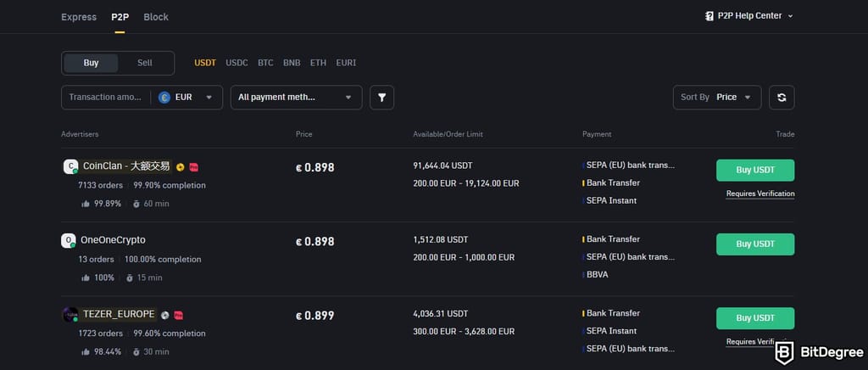Image resolution: width=868 pixels, height=370 pixels.
Task: Open the Express tab
Action: [x=79, y=17]
